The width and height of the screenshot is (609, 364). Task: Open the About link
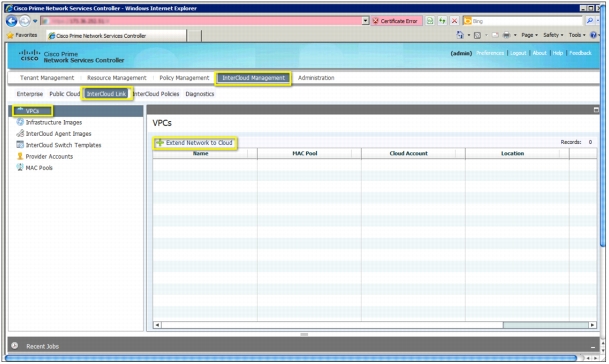(539, 53)
